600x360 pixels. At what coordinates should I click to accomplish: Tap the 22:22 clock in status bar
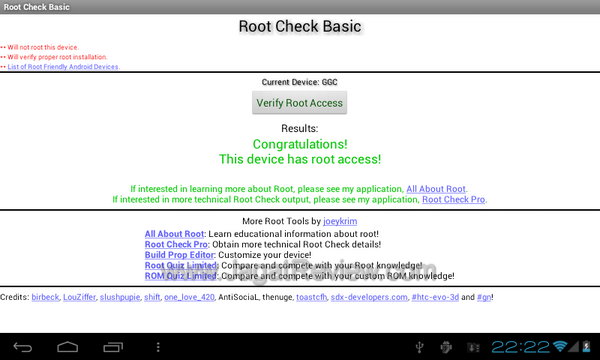[x=521, y=347]
